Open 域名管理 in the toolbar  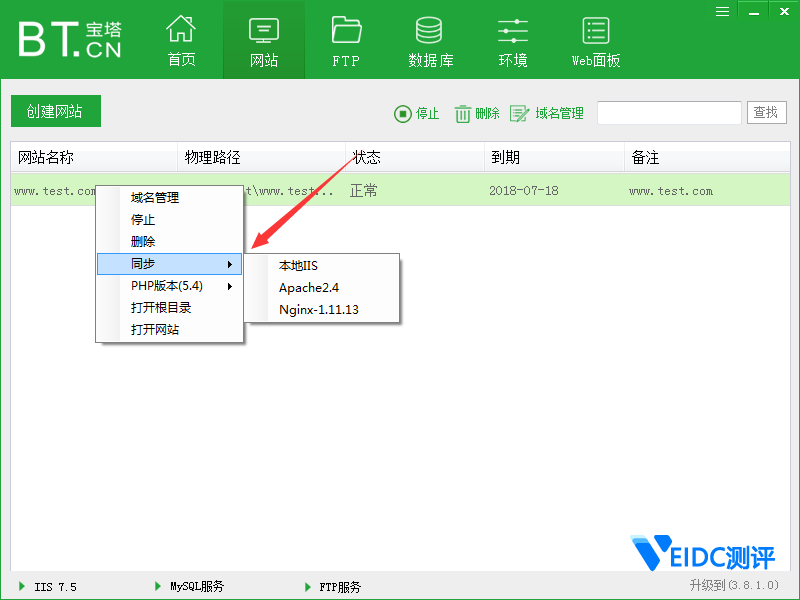(519, 114)
